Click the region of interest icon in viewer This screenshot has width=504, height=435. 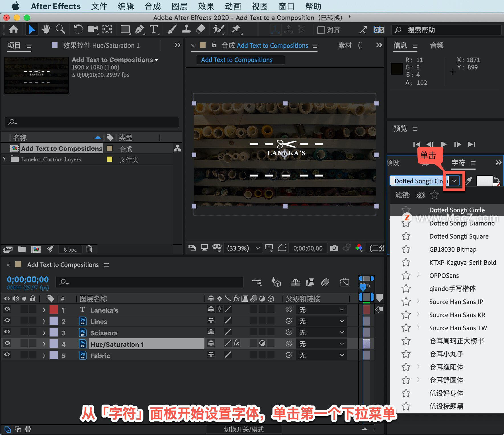click(282, 248)
